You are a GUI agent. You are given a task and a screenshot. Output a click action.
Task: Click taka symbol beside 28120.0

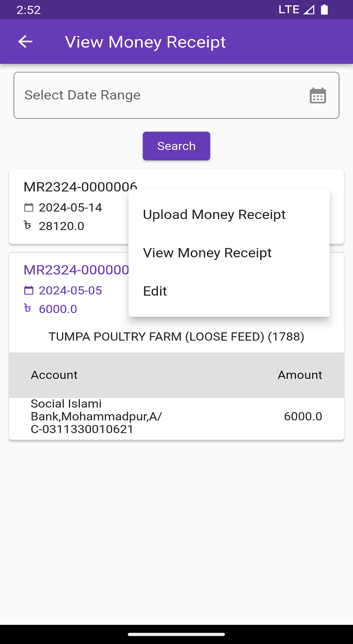[x=28, y=226]
